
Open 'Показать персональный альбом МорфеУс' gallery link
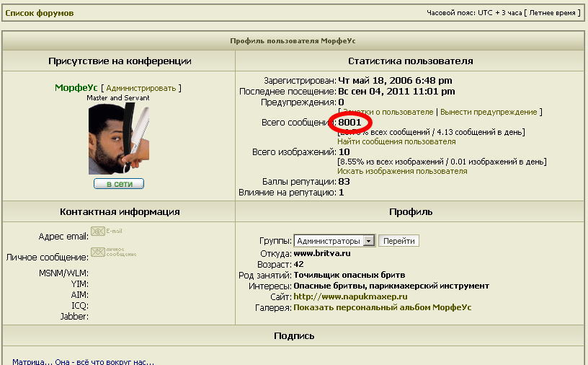click(x=382, y=307)
